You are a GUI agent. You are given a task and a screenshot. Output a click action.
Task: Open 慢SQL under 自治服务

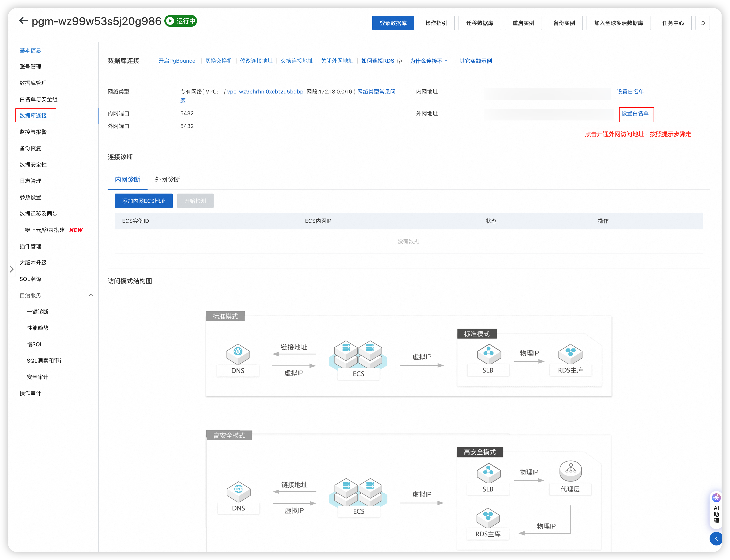click(35, 344)
